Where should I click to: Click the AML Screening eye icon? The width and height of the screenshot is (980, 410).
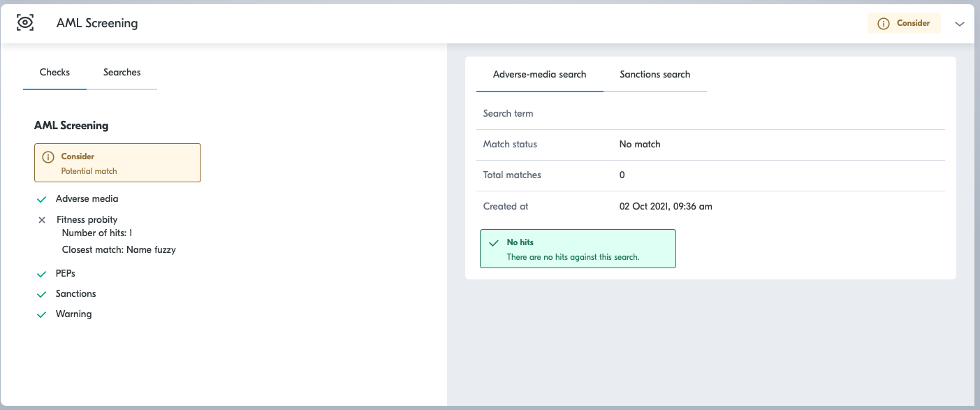click(25, 22)
